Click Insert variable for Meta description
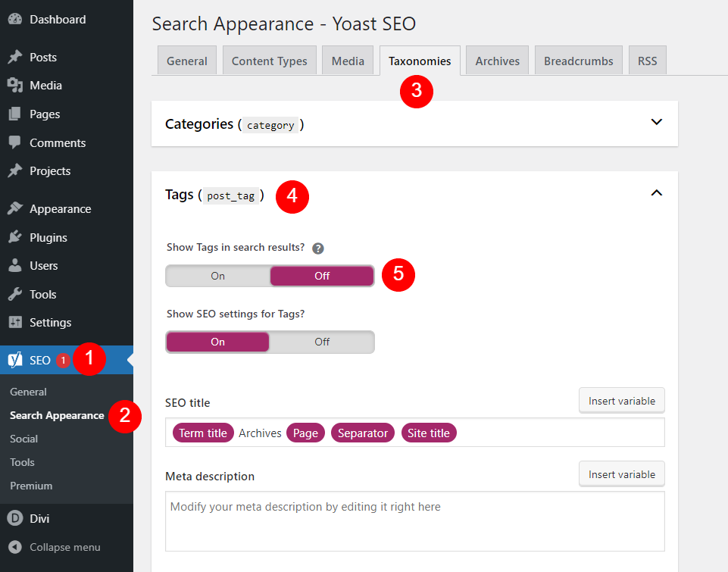The image size is (728, 572). point(622,474)
